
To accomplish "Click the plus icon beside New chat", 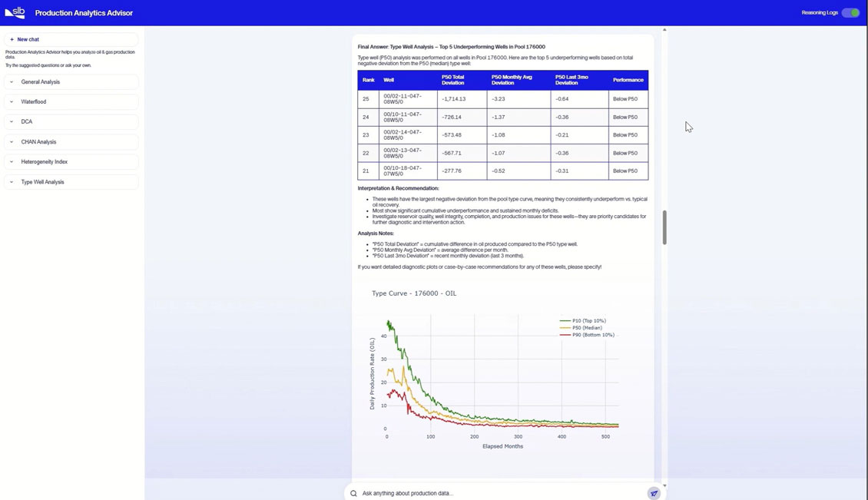I will 12,39.
